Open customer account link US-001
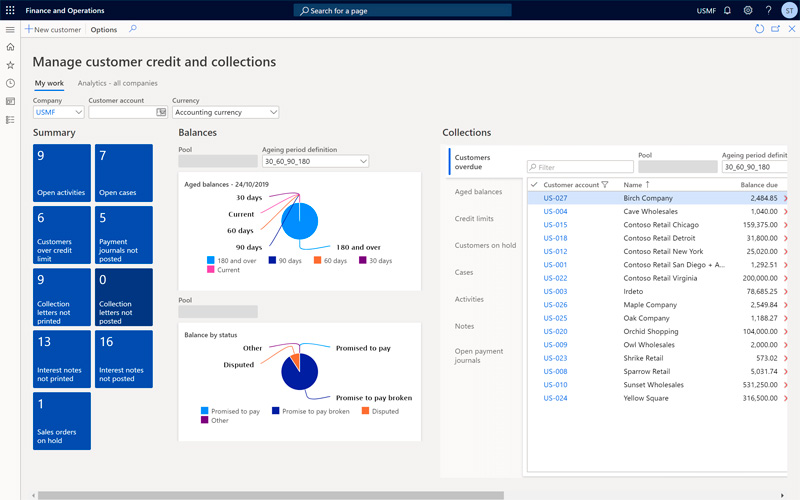Viewport: 800px width, 500px height. tap(555, 265)
